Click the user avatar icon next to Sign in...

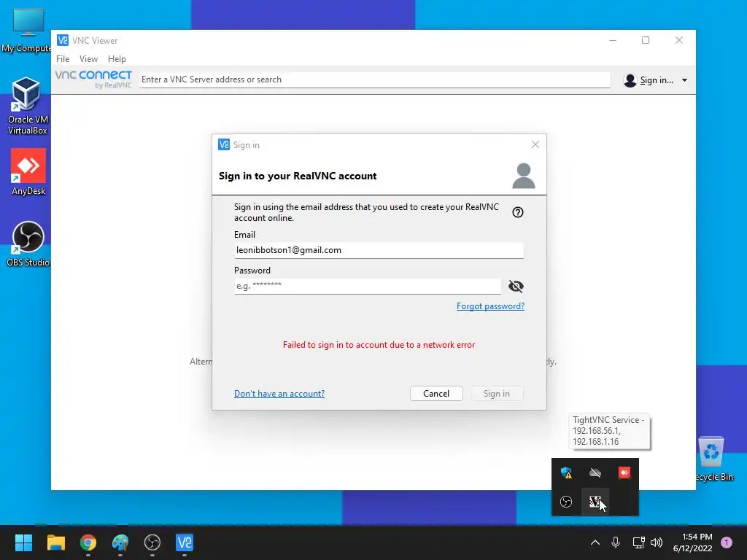pyautogui.click(x=630, y=80)
